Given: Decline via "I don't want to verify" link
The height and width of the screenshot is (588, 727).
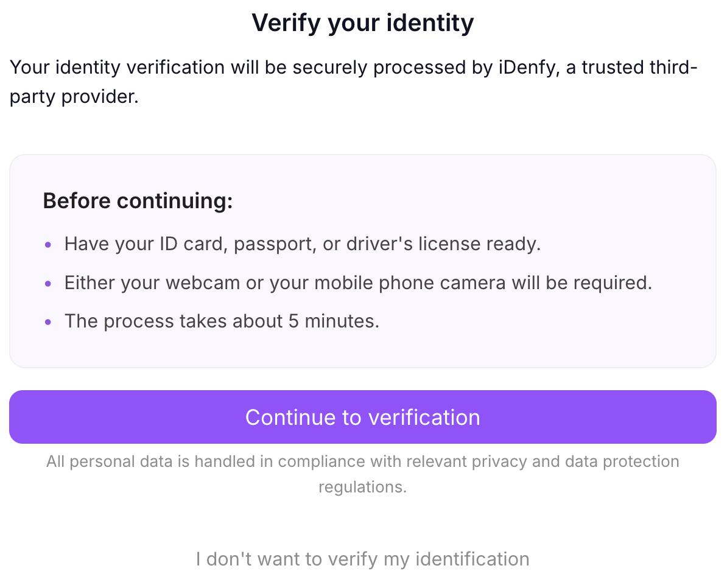Looking at the screenshot, I should [x=363, y=559].
